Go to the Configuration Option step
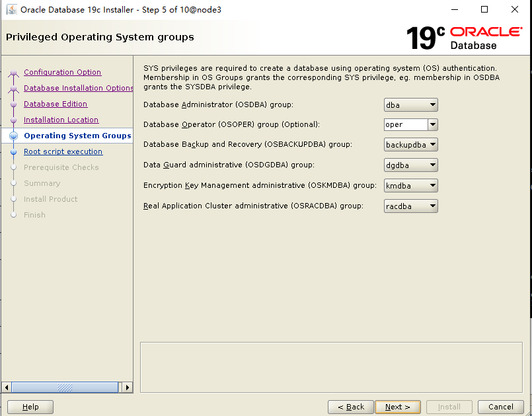 pos(62,72)
